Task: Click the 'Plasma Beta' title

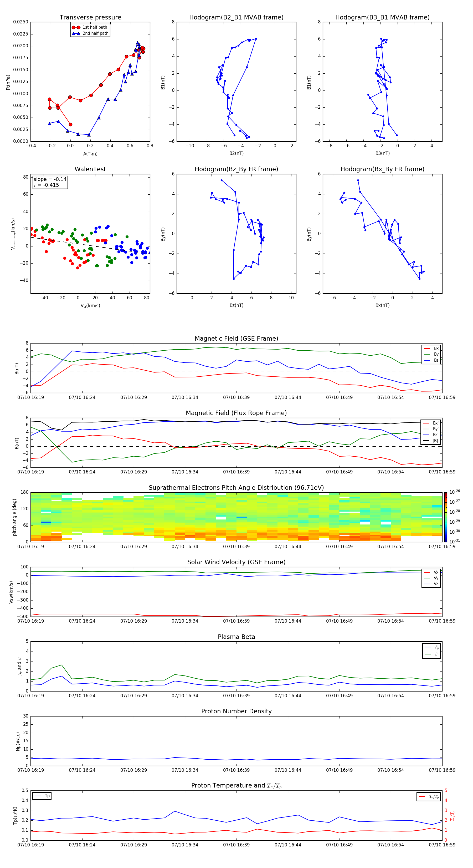Action: coord(236,637)
